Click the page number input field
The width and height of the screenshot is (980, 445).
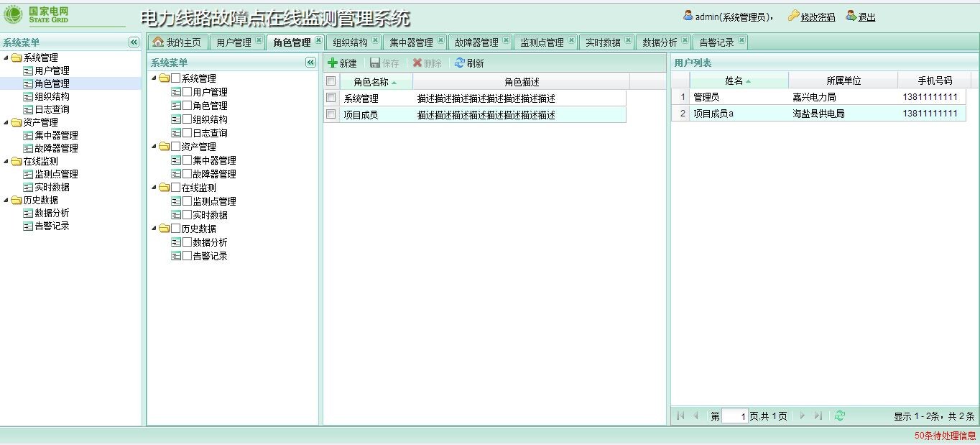pyautogui.click(x=734, y=416)
